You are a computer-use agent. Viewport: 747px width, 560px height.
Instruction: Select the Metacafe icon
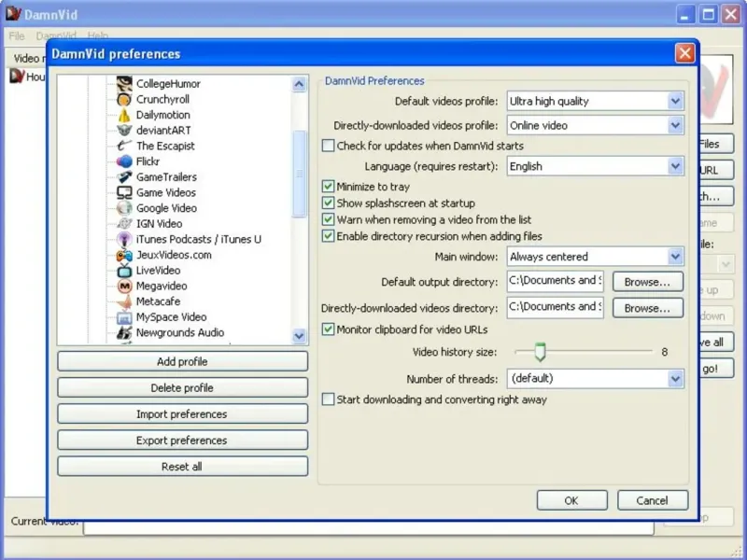[x=124, y=301]
